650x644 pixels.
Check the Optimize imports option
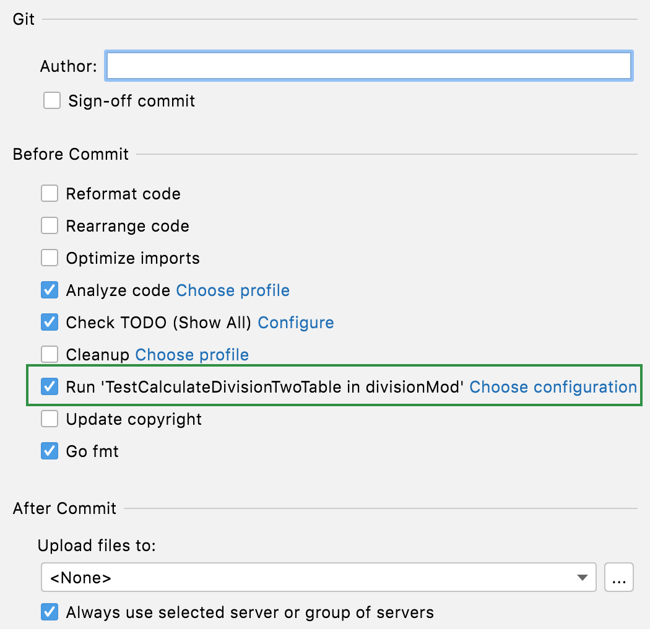click(x=50, y=258)
